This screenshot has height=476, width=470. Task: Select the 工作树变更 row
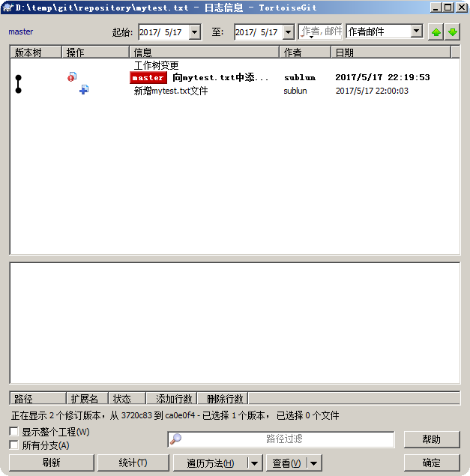(235, 65)
